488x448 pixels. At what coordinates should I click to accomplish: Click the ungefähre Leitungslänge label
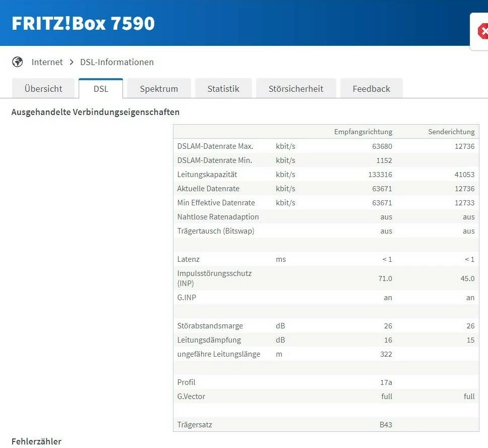[219, 354]
